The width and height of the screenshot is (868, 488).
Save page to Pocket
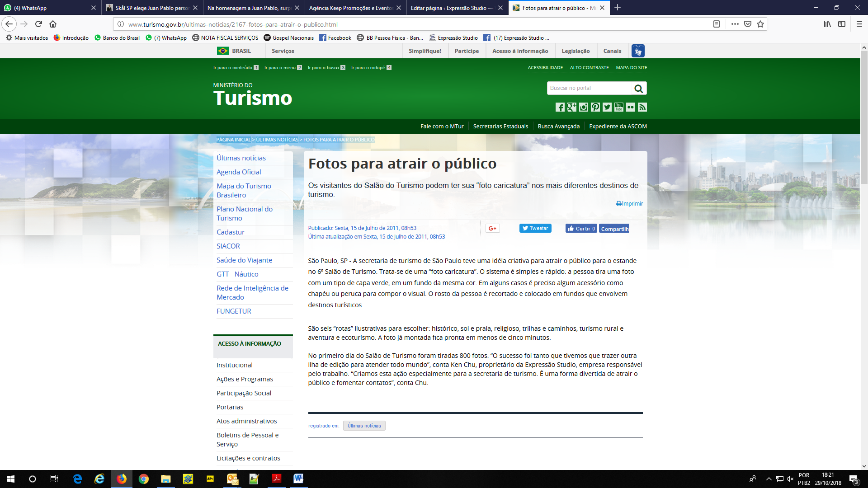click(748, 24)
